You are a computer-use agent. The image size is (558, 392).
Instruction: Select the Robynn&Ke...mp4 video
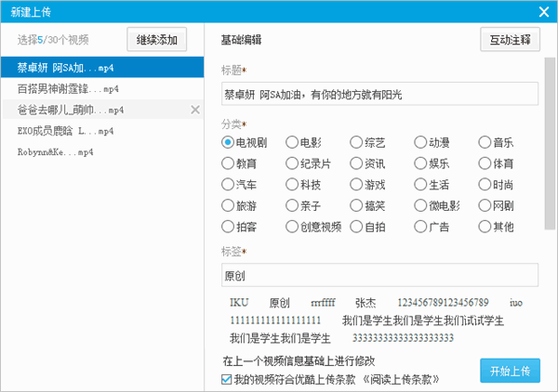102,152
